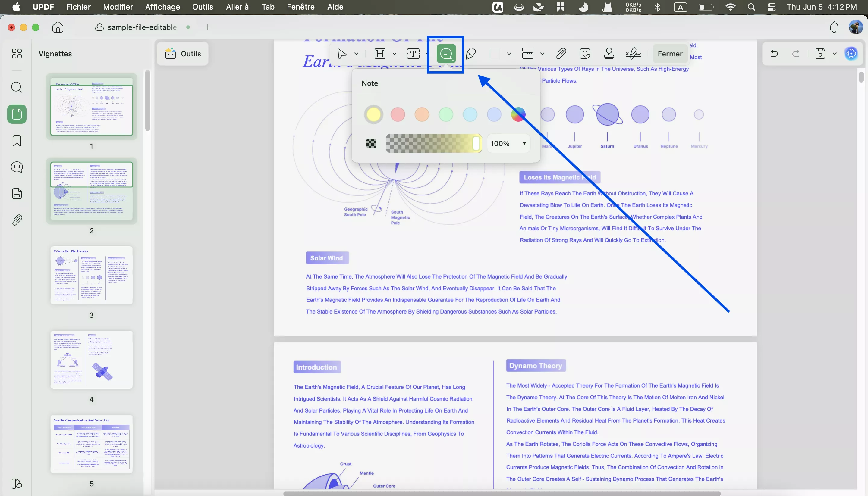The image size is (868, 496).
Task: Select the pointer cursor tool
Action: (341, 54)
